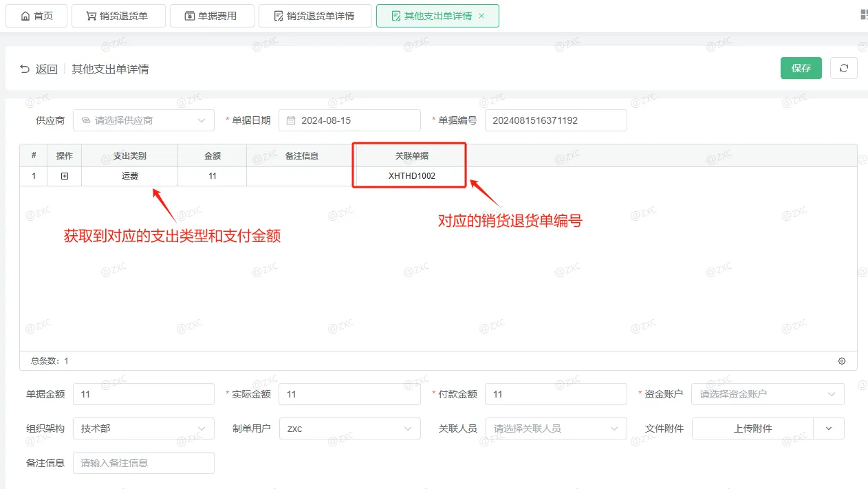Click the icon on 单据费用 tab
The image size is (868, 489).
189,16
